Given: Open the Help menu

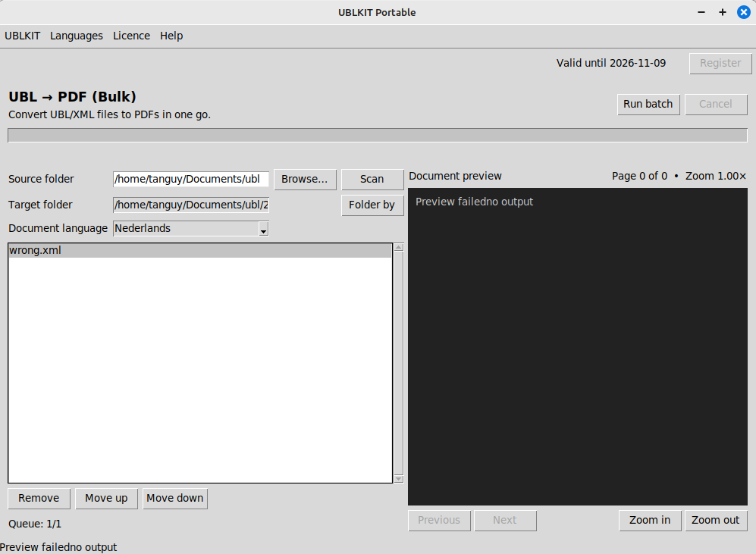Looking at the screenshot, I should [171, 36].
